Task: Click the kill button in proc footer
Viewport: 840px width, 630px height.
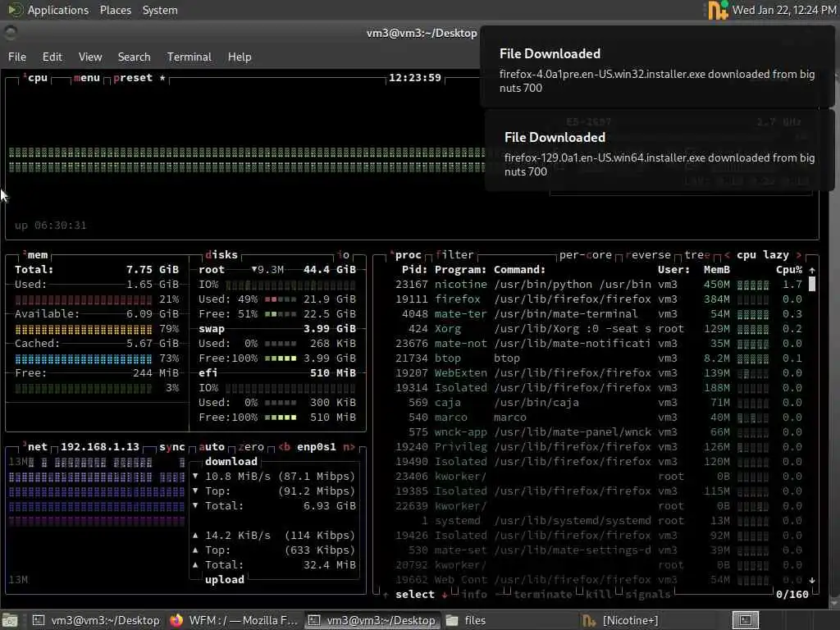Action: (x=598, y=595)
